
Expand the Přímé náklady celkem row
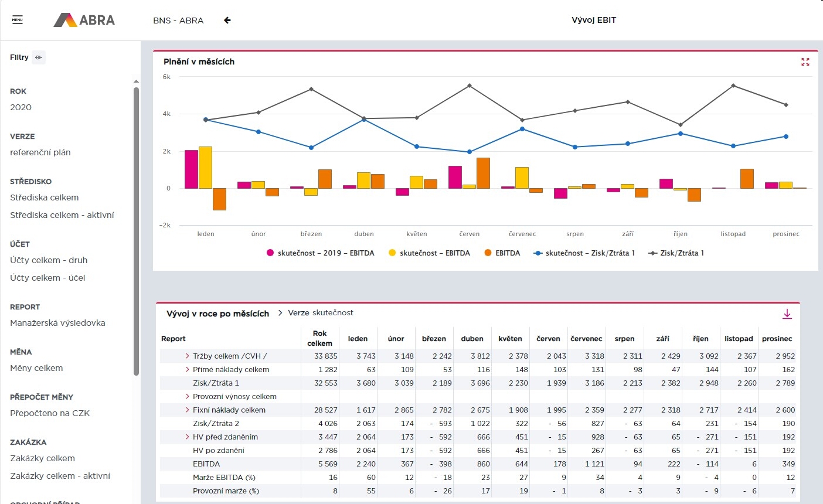(x=187, y=369)
